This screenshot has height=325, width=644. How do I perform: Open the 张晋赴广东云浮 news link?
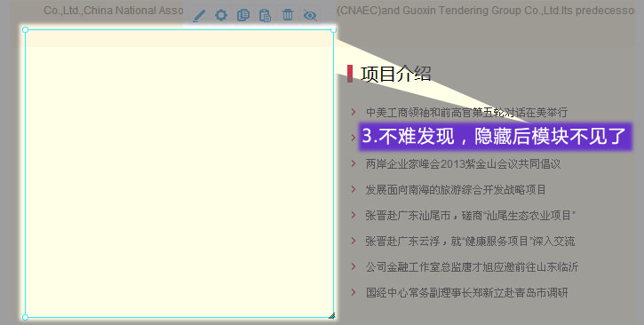point(470,242)
